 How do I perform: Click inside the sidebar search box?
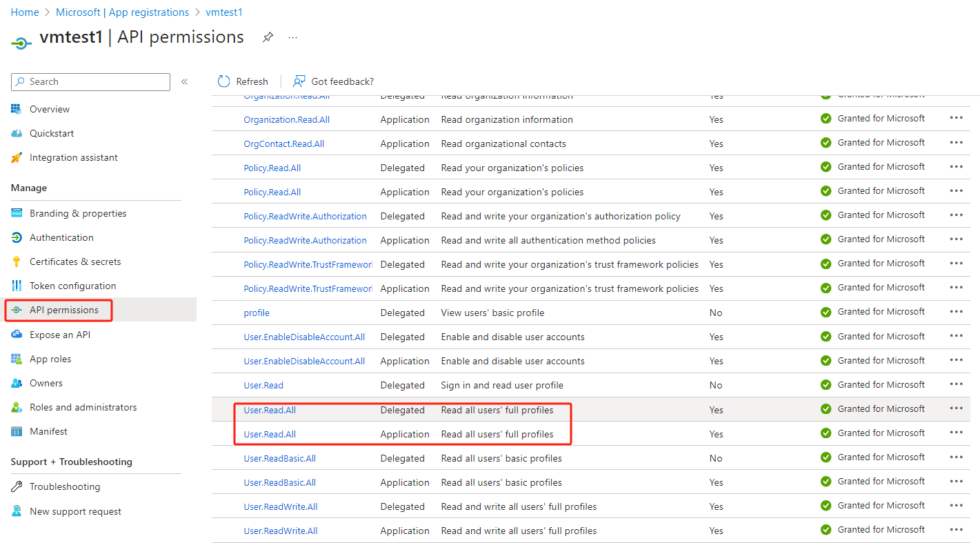coord(90,81)
